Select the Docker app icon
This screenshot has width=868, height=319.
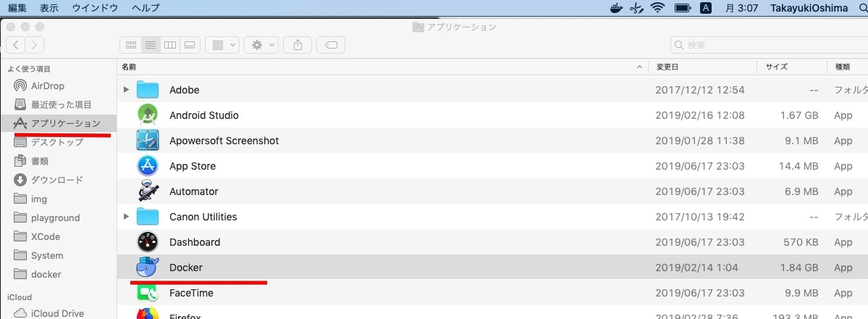[x=148, y=268]
